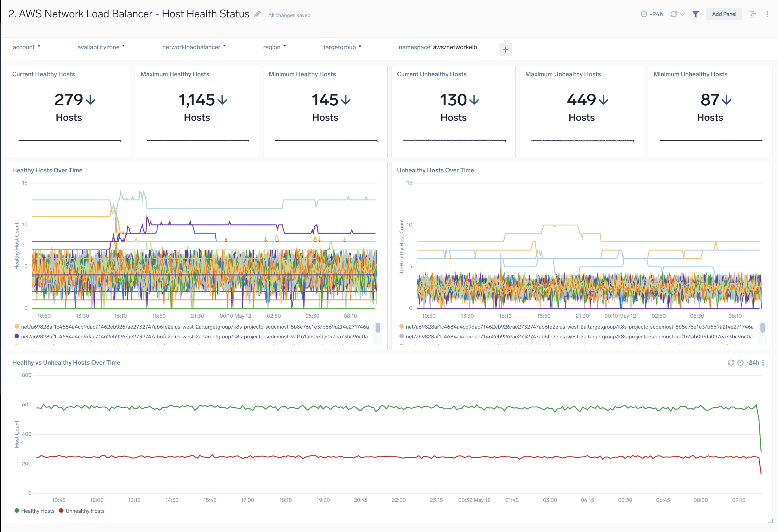Edit namespace filter aws/networkelb
The height and width of the screenshot is (532, 778).
coord(459,47)
